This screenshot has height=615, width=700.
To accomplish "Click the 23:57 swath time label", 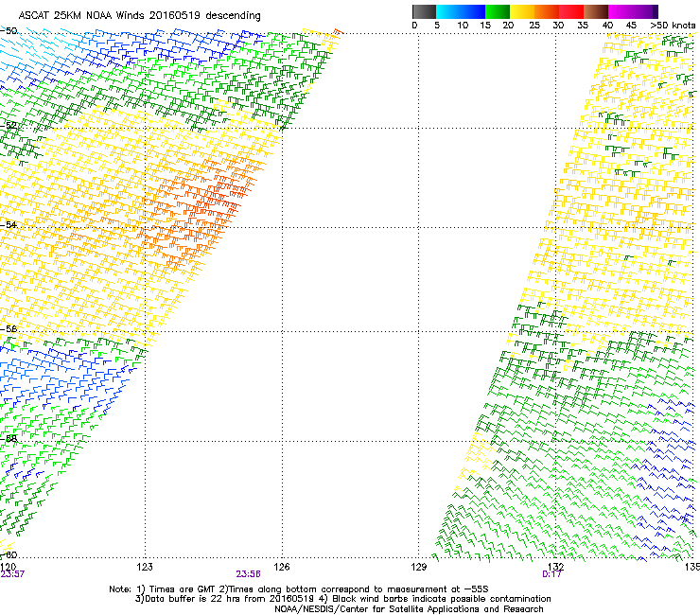I will [12, 574].
